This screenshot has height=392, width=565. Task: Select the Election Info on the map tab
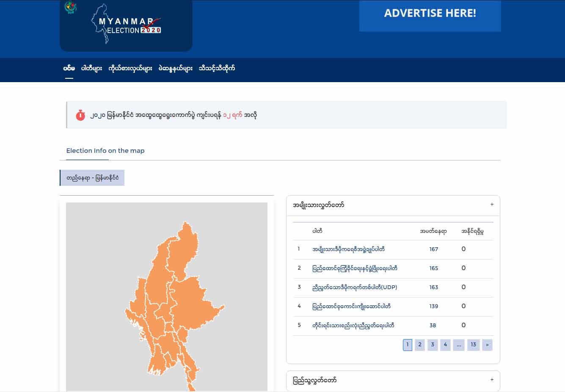(105, 151)
